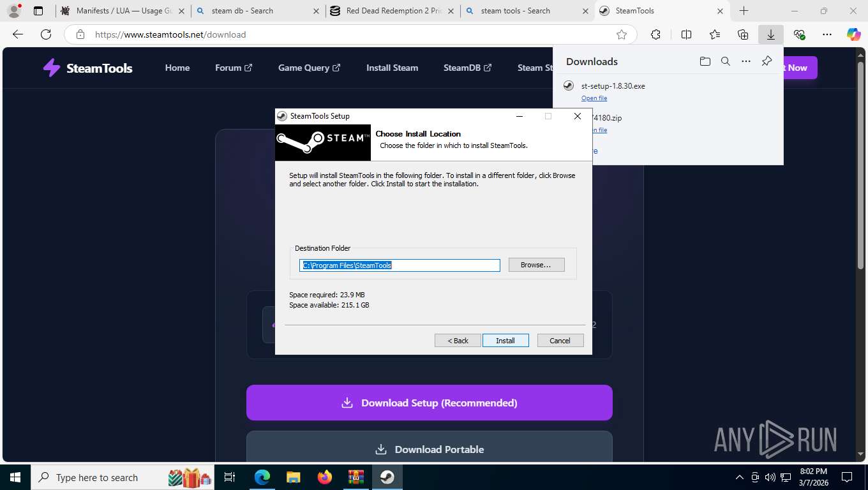Image resolution: width=868 pixels, height=490 pixels.
Task: Open Copilot icon in Edge toolbar
Action: 854,34
